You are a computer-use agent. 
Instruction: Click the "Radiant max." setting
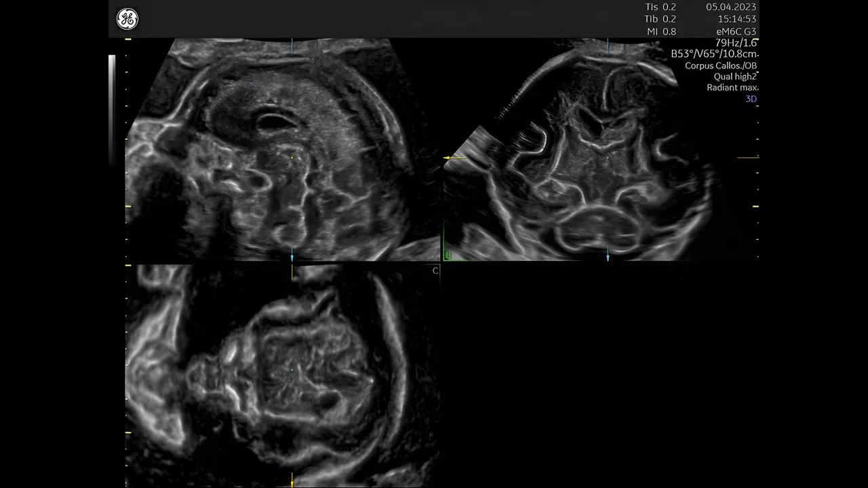click(x=732, y=87)
